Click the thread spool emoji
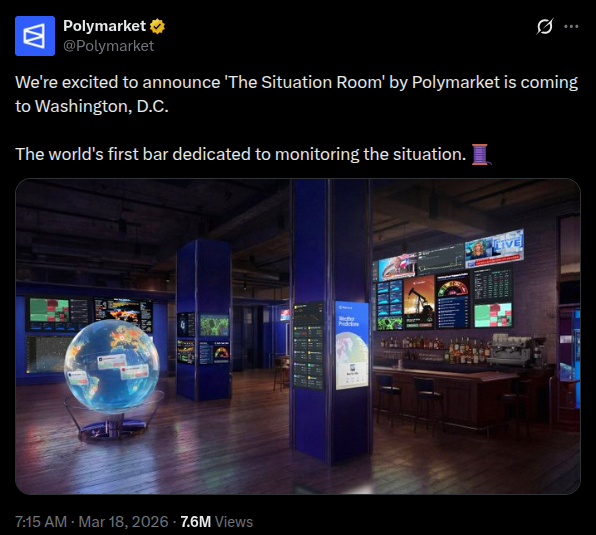 [x=481, y=154]
